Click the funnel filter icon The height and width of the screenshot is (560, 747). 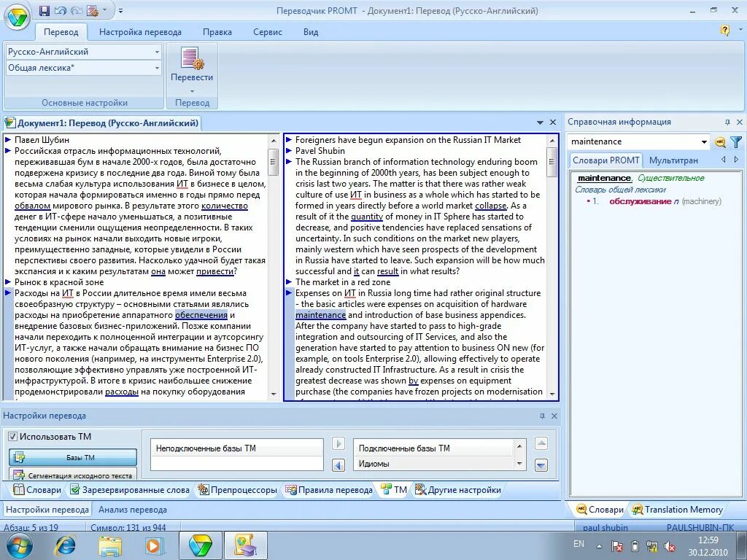point(736,142)
